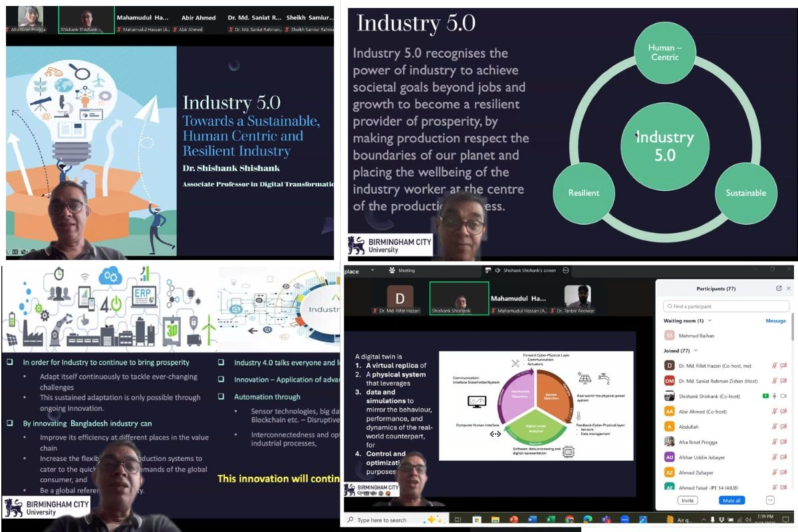The width and height of the screenshot is (798, 532).
Task: Expand the Workplace dropdown arrow
Action: pyautogui.click(x=372, y=271)
